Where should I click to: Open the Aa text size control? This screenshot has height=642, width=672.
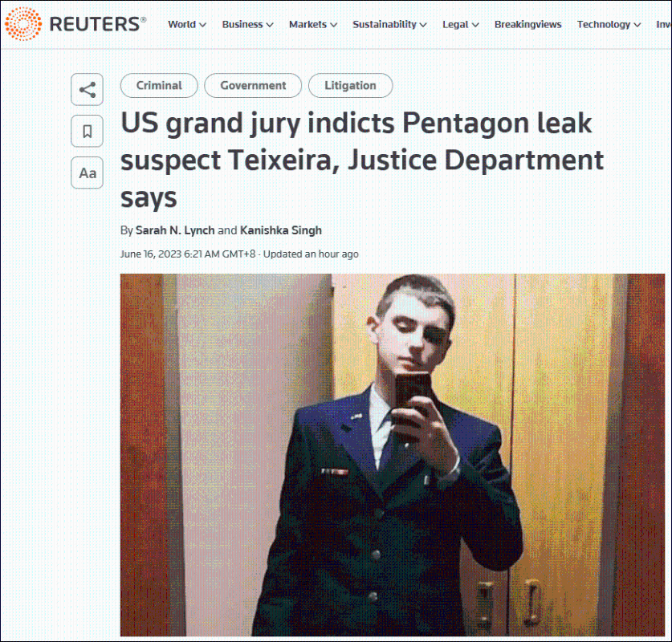87,173
